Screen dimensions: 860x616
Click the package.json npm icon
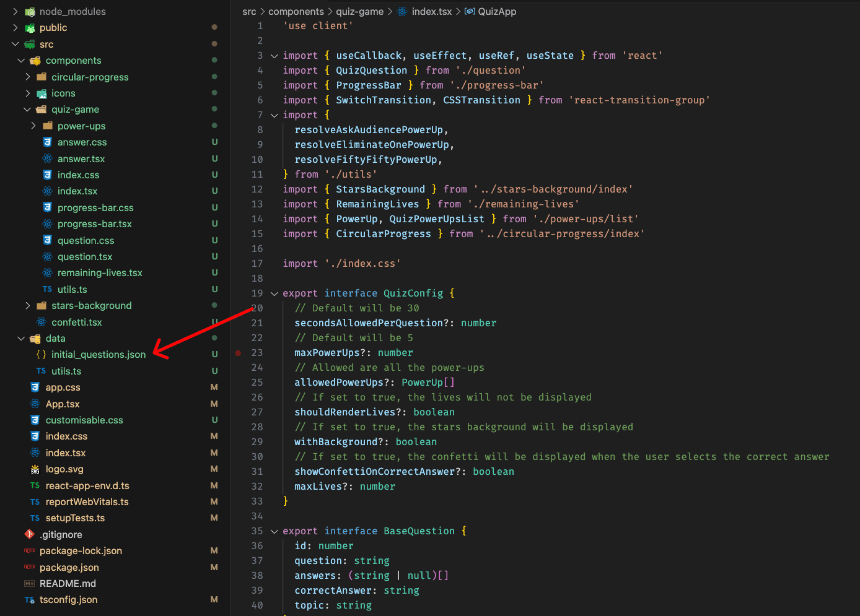pos(29,567)
